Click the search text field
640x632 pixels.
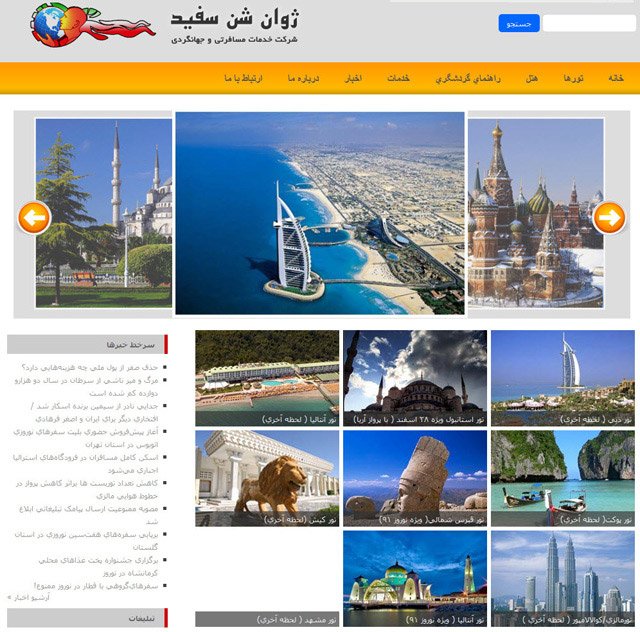pos(589,23)
